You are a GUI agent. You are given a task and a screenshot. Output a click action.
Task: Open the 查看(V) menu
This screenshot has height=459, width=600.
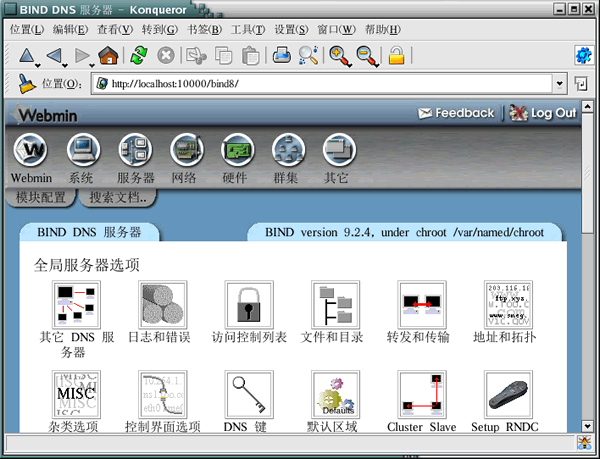click(x=115, y=30)
